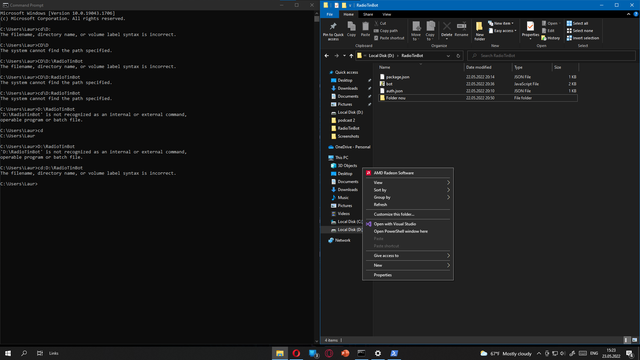The image size is (640, 360).
Task: Open Downloads under Quick access
Action: 347,88
